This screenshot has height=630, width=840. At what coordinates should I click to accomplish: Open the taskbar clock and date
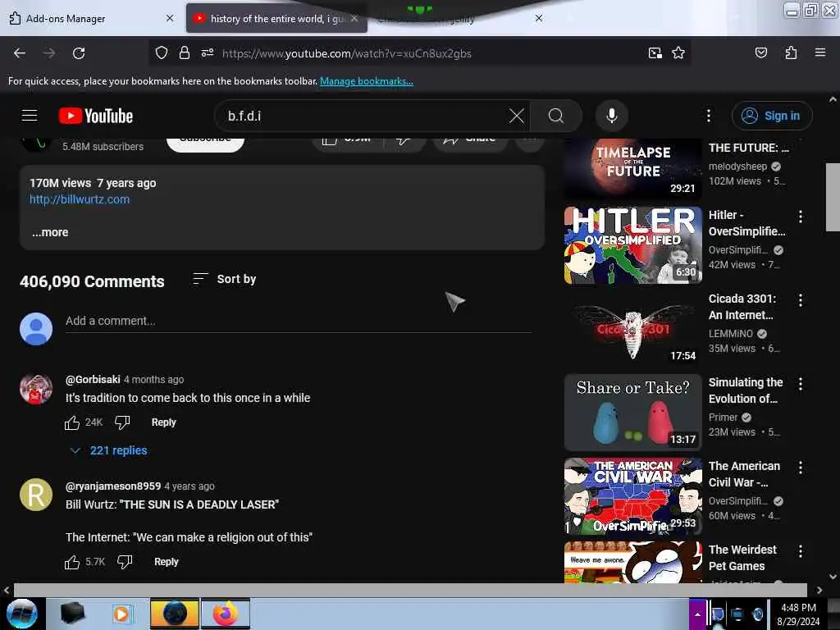tap(798, 614)
